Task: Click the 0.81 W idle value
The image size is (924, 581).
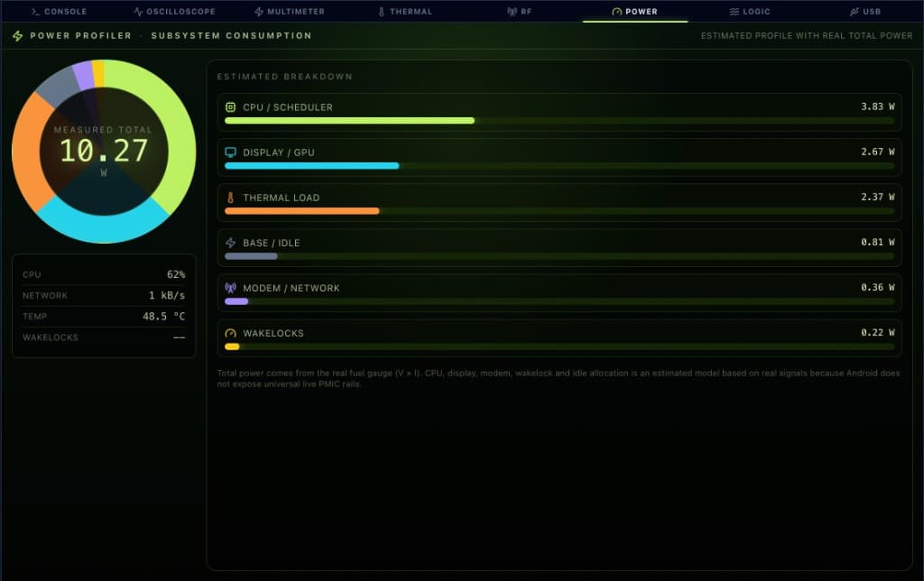Action: (877, 242)
